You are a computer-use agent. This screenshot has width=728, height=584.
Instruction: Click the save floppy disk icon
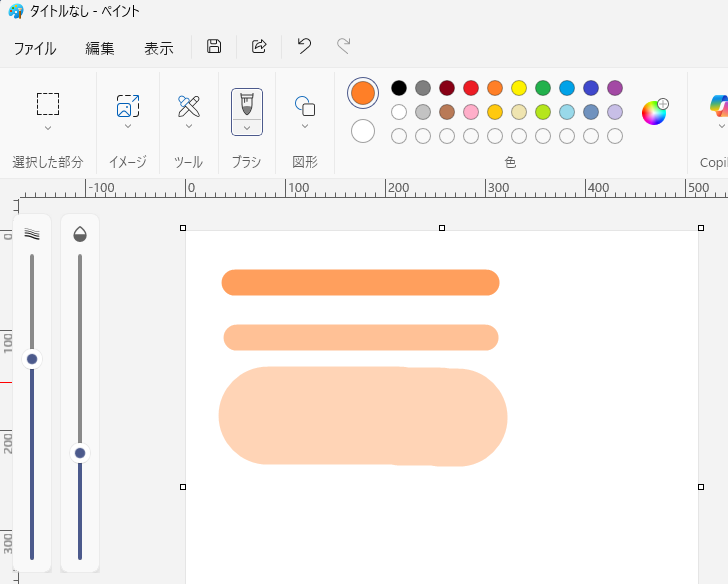[214, 46]
